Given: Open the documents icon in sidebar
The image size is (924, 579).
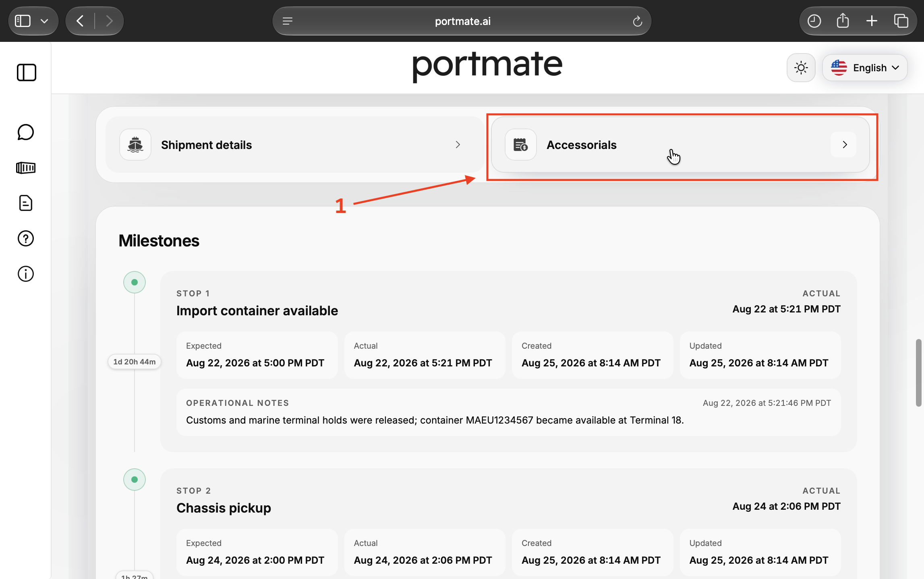Looking at the screenshot, I should 26,203.
